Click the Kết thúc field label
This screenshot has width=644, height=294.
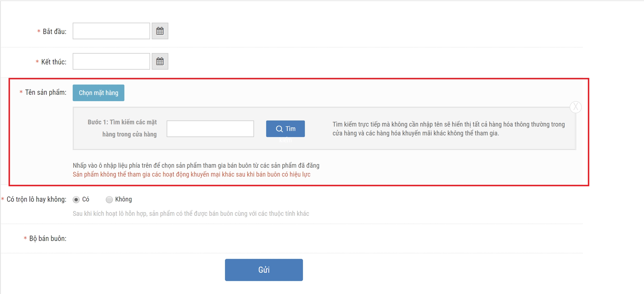pos(54,62)
